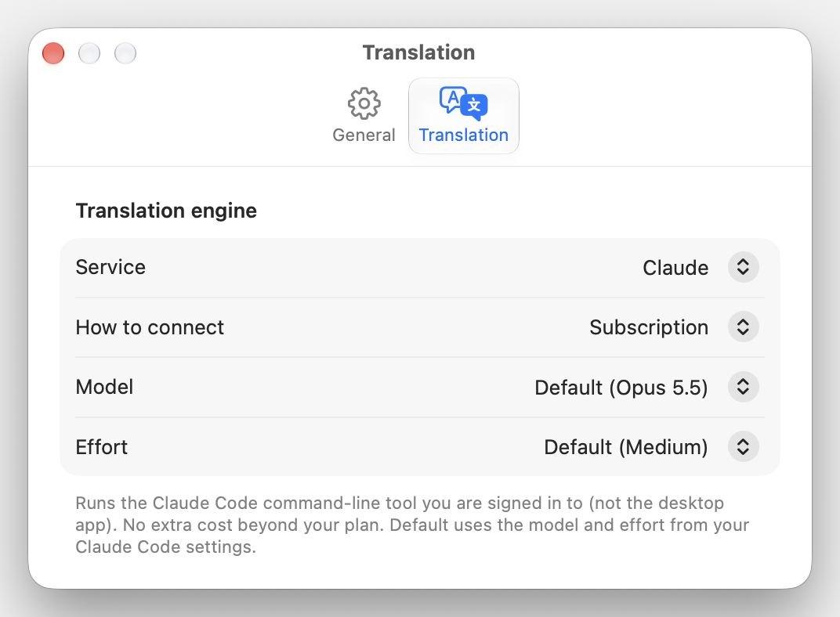Click the "How to connect" row label
This screenshot has width=840, height=617.
coord(150,327)
